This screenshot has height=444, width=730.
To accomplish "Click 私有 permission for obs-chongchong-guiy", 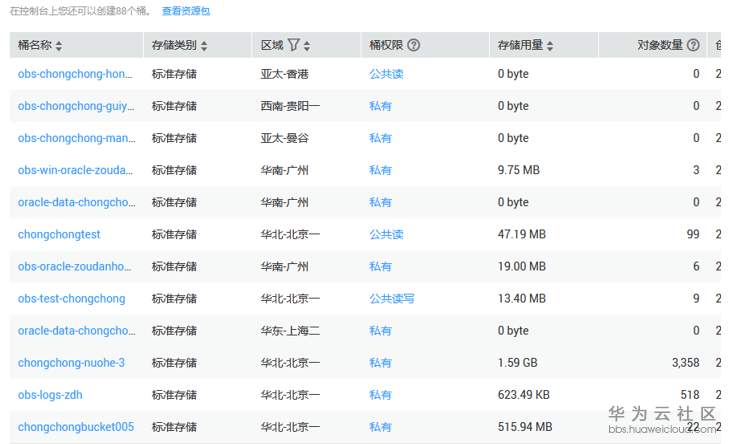I will [x=380, y=106].
